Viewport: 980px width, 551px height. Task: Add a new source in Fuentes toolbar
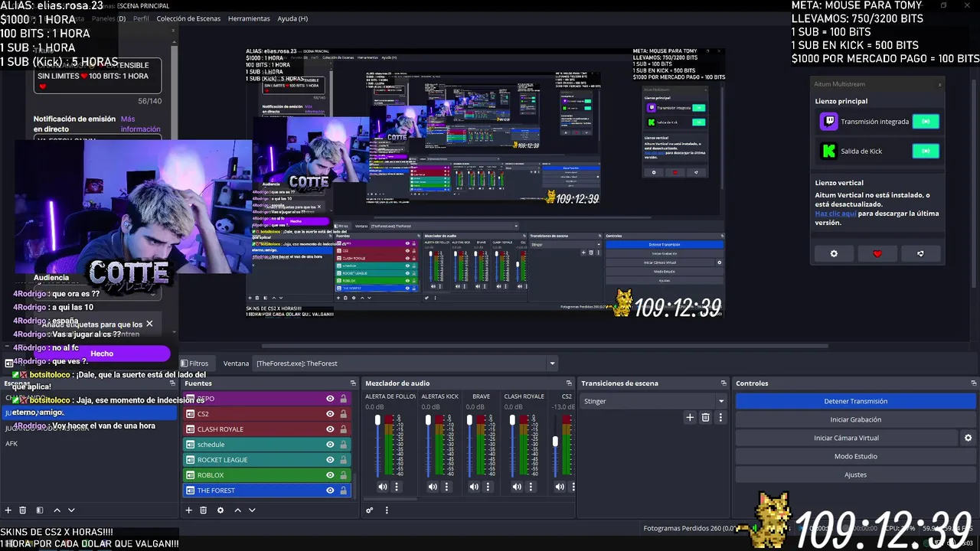click(x=189, y=510)
